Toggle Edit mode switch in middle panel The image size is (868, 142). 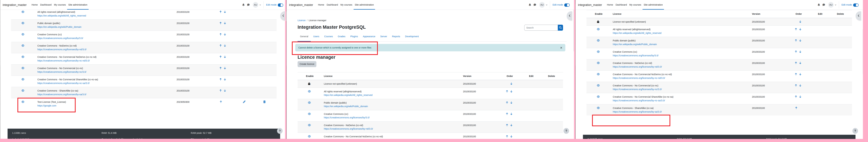[567, 5]
